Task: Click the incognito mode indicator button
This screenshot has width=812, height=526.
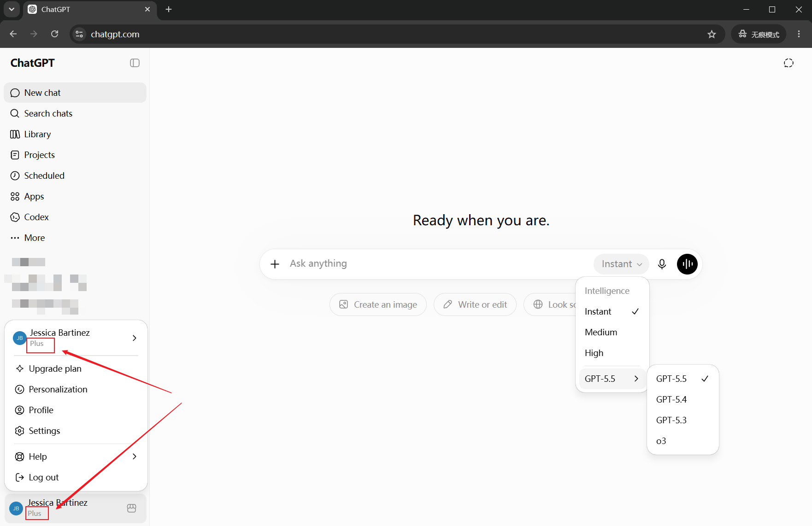Action: (x=759, y=34)
